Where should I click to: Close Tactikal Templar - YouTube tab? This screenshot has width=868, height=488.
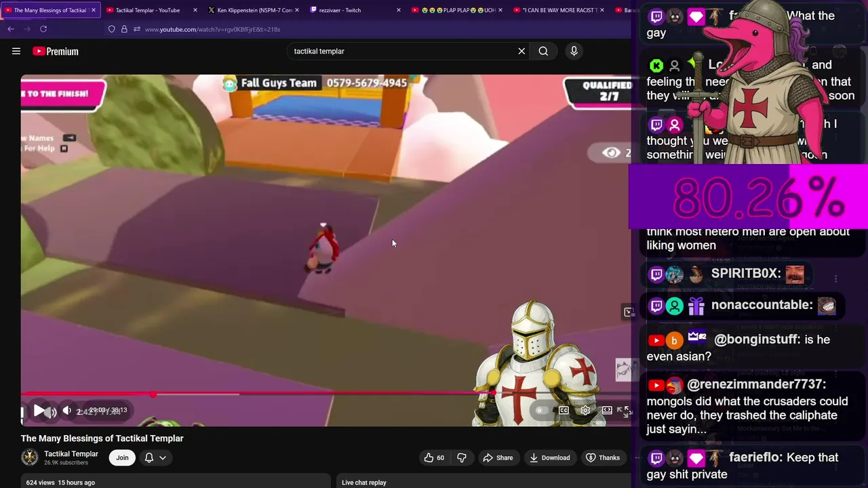pyautogui.click(x=195, y=10)
